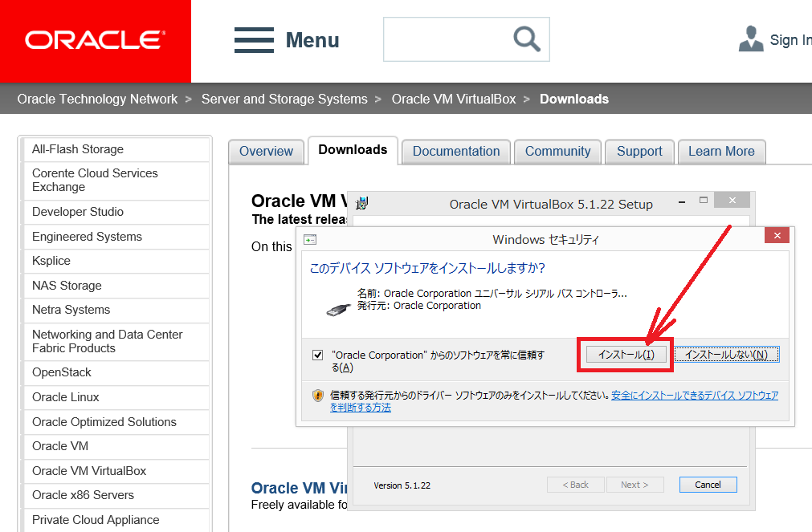Maximize the VirtualBox Setup window
Viewport: 812px width, 532px height.
[704, 201]
